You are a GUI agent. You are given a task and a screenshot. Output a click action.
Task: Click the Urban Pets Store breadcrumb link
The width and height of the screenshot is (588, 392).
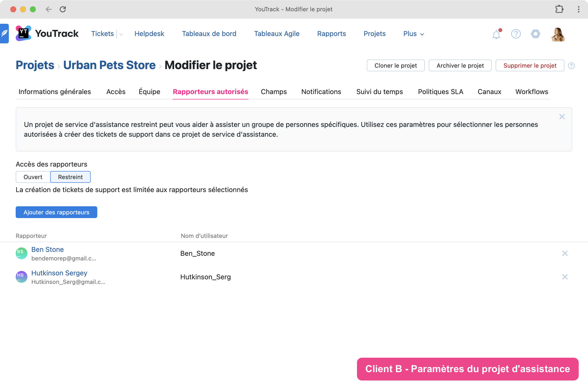[x=109, y=65]
